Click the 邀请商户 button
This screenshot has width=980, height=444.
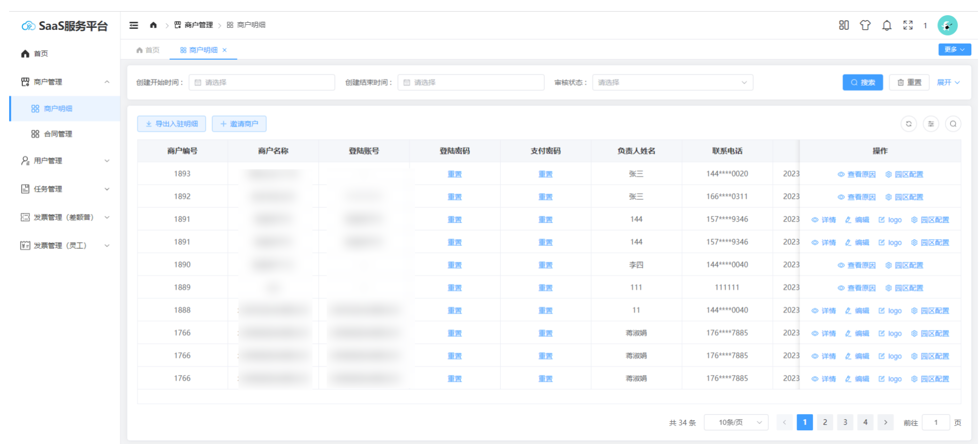239,124
